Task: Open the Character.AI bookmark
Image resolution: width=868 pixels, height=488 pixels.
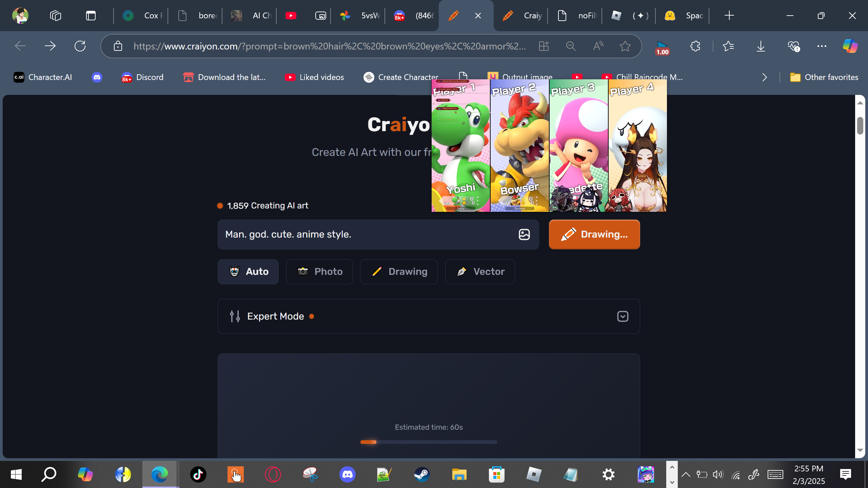Action: [x=43, y=77]
